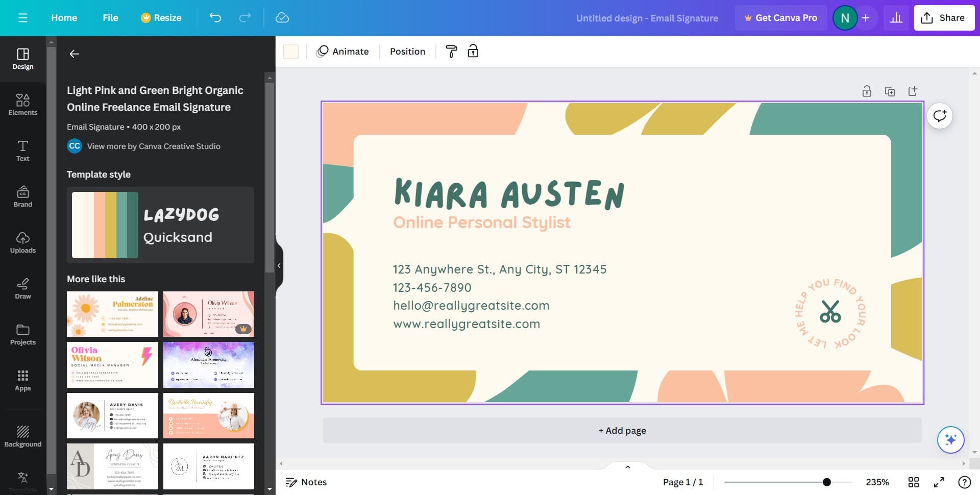The image size is (980, 495).
Task: Toggle the lock icon in toolbar
Action: coord(473,52)
